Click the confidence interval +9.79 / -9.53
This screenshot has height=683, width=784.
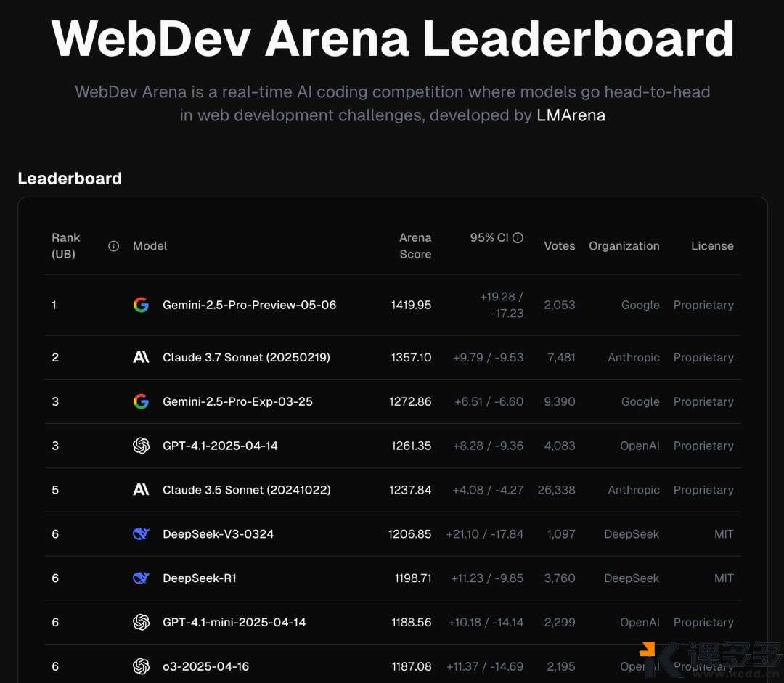tap(488, 358)
